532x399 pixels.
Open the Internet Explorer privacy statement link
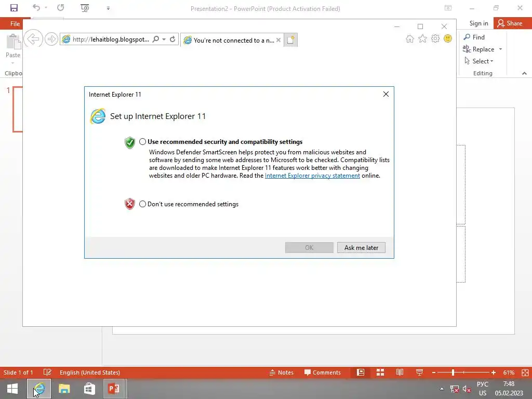(x=312, y=176)
